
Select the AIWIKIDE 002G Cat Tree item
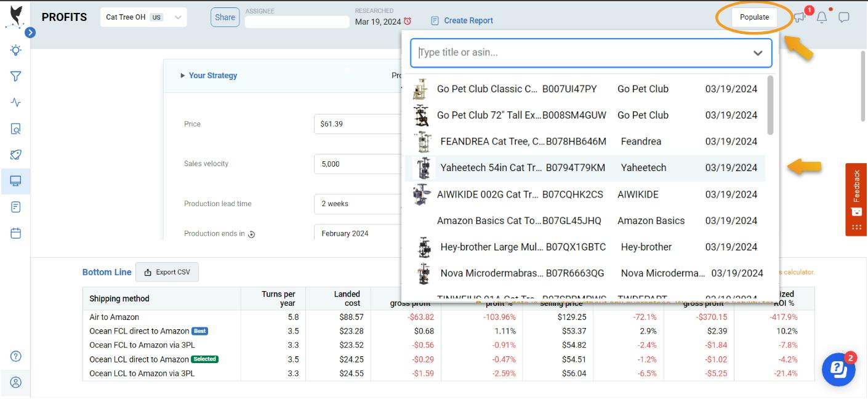tap(585, 194)
